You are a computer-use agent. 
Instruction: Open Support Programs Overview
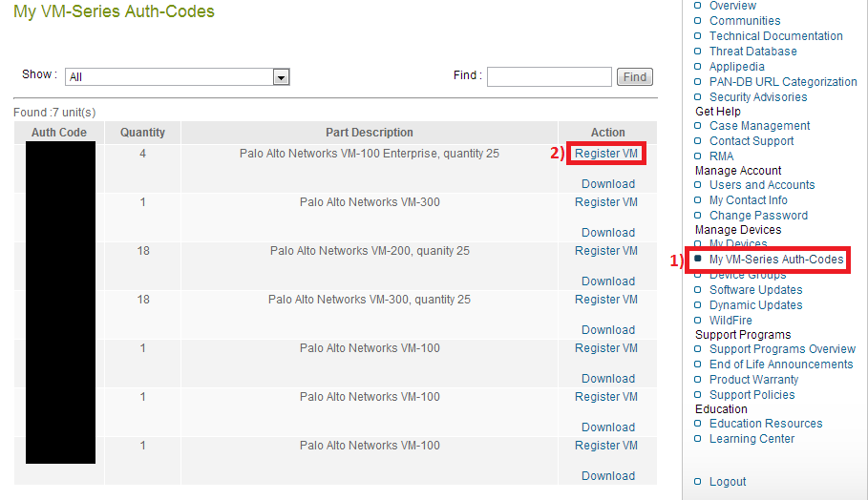(782, 349)
